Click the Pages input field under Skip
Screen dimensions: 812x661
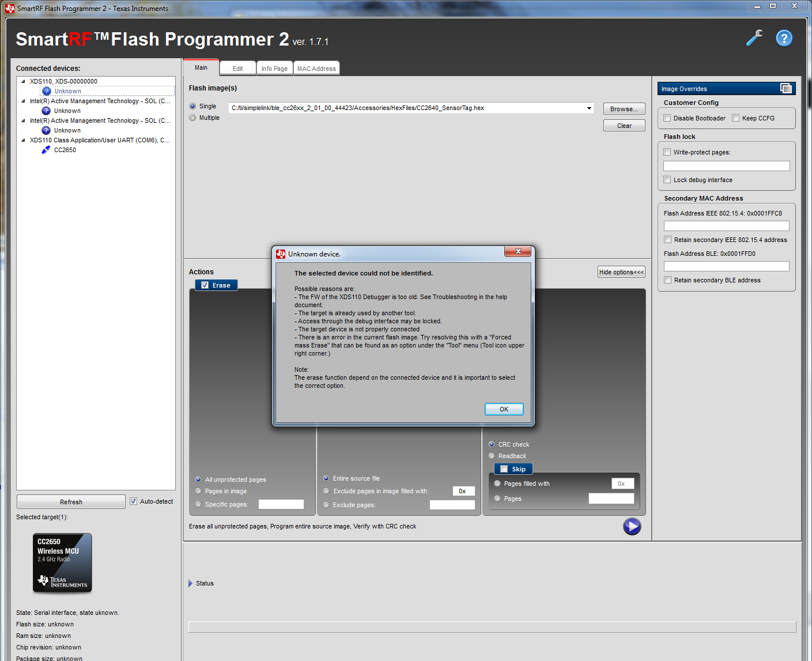tap(611, 498)
